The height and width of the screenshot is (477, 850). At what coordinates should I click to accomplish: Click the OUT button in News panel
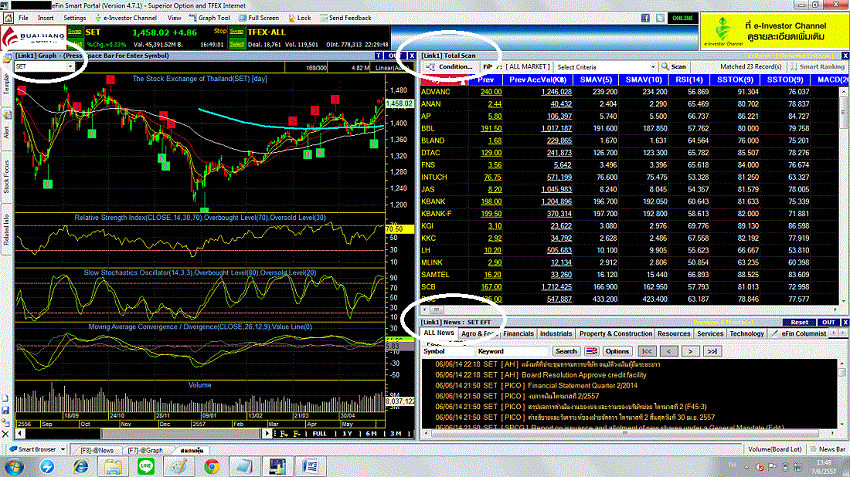coord(828,323)
